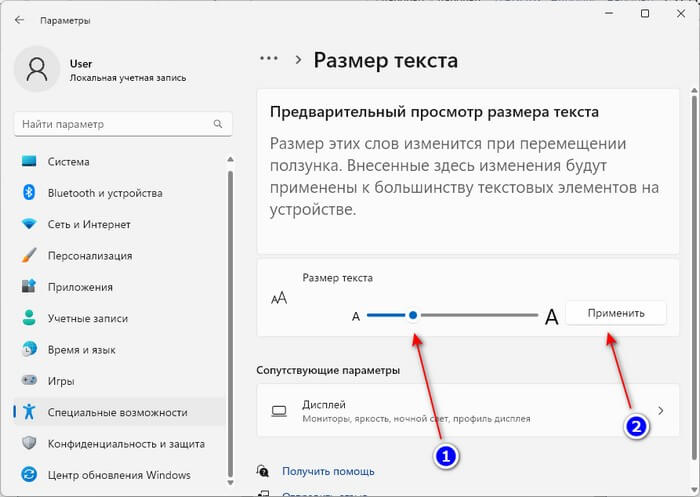Expand the Дисплей row chevron
This screenshot has height=497, width=700.
point(661,411)
